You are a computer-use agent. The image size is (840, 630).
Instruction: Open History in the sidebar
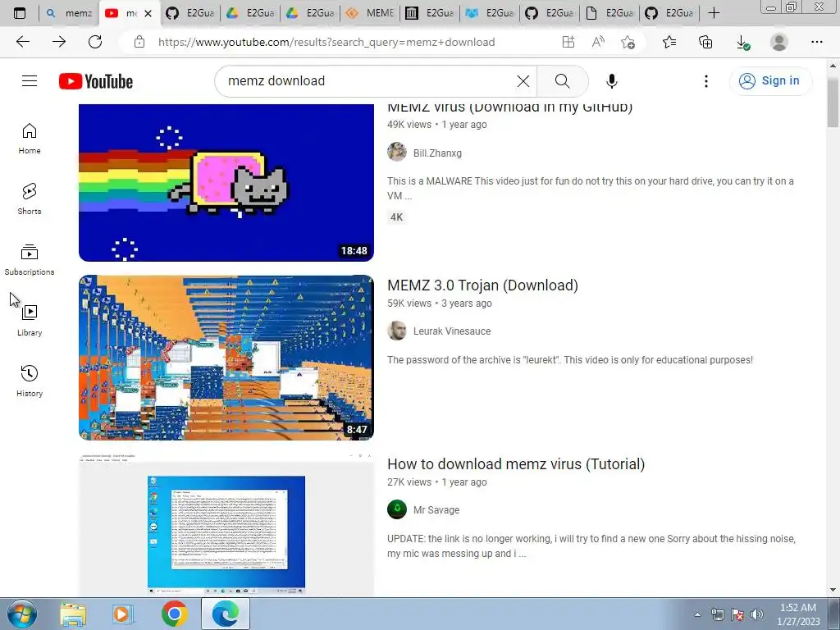point(30,381)
